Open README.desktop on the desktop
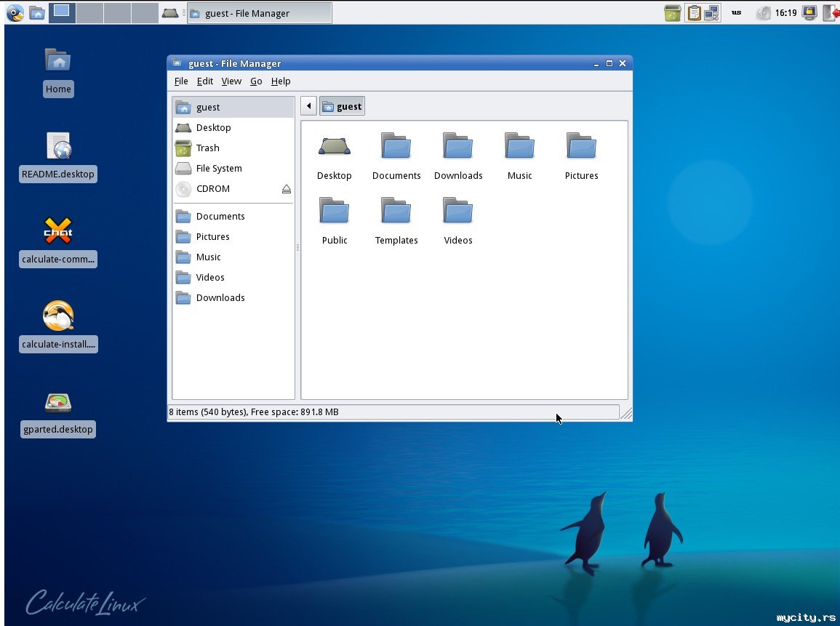 58,147
